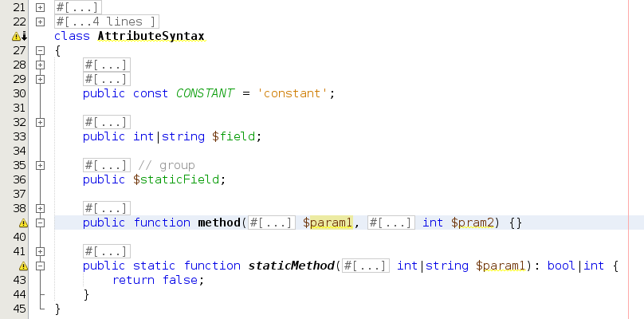Click the $pram2 parameter
Image resolution: width=644 pixels, height=319 pixels.
tap(473, 223)
